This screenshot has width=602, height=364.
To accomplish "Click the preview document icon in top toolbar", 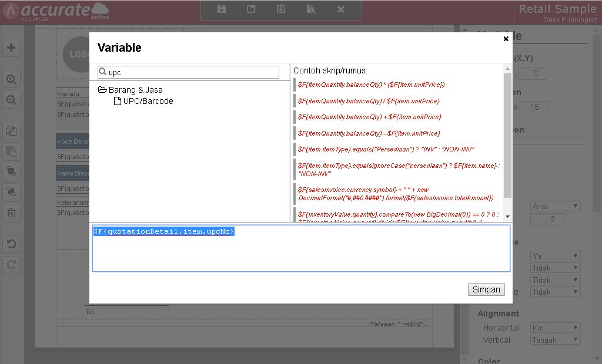I will click(x=311, y=9).
